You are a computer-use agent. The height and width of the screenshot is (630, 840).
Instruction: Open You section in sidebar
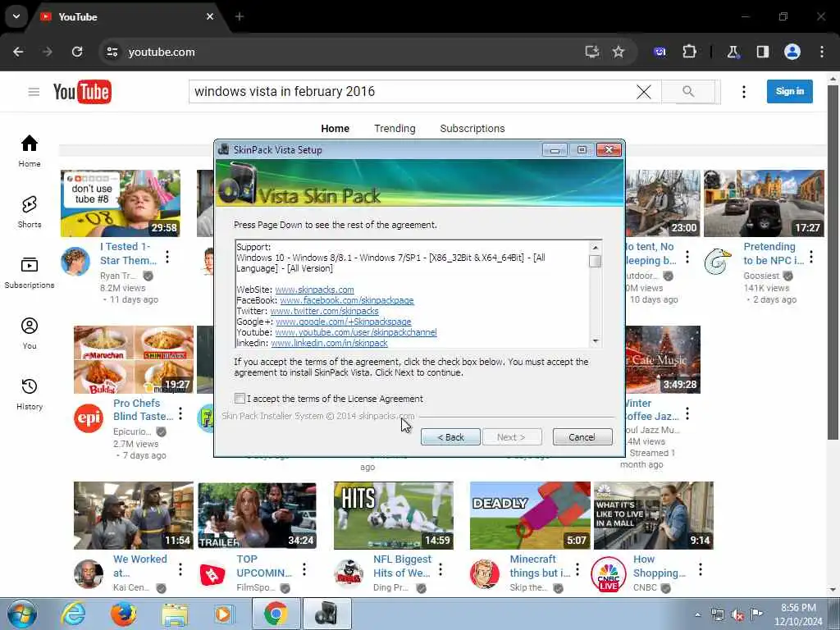(x=30, y=333)
